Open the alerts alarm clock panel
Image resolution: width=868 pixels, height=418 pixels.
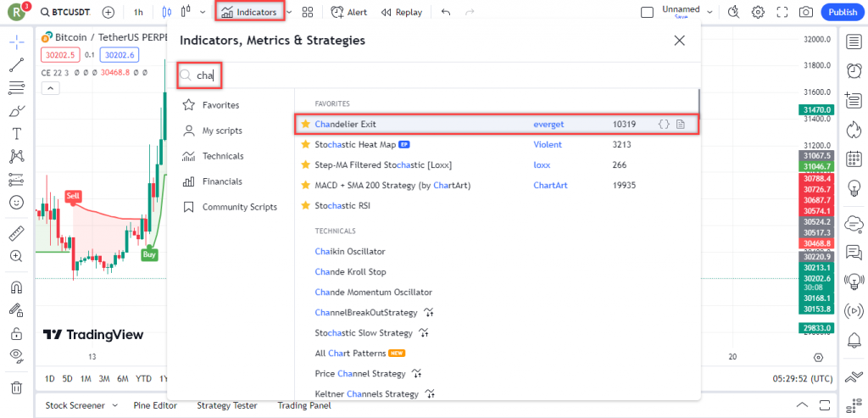(854, 70)
